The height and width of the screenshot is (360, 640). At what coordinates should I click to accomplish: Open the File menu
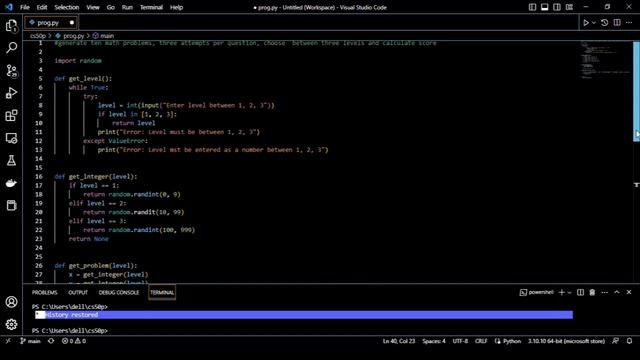24,7
